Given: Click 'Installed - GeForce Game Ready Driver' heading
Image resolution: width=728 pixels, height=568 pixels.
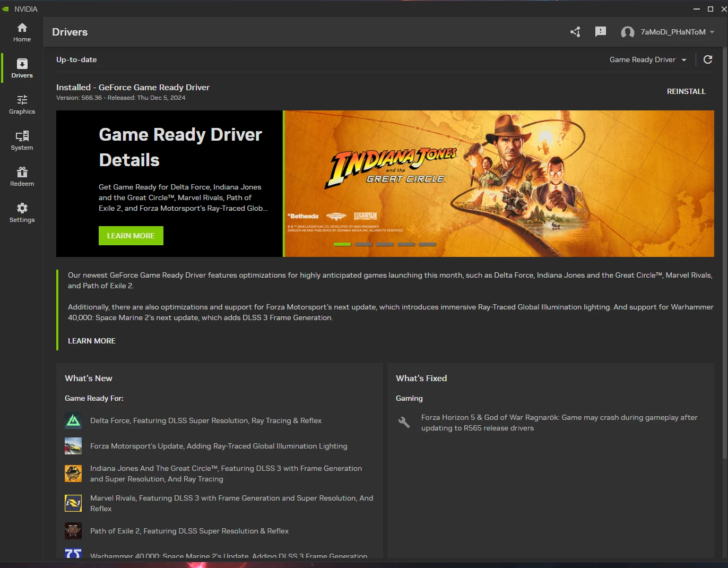Looking at the screenshot, I should coord(133,87).
